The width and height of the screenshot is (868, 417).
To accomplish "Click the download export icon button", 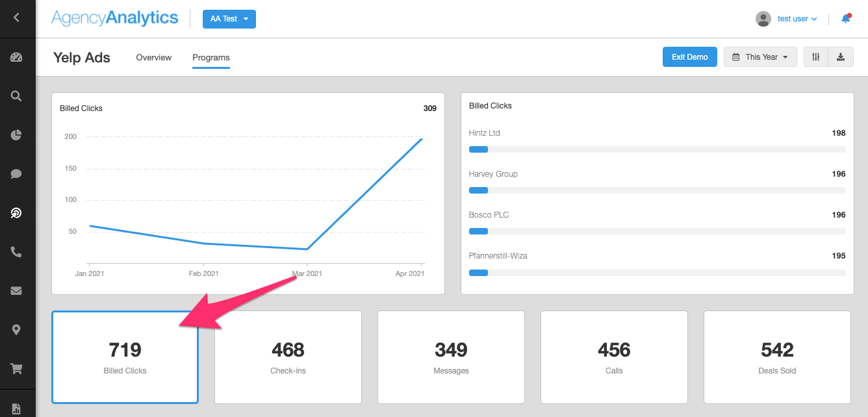I will [x=841, y=57].
